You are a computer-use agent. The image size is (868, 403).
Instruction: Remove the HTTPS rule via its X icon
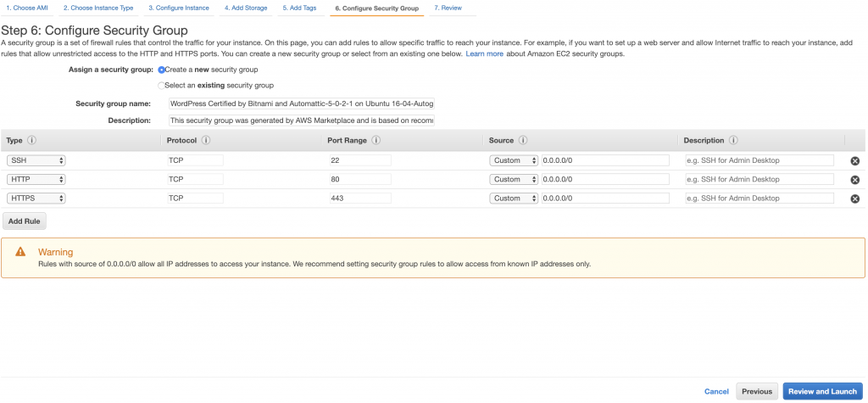tap(854, 199)
